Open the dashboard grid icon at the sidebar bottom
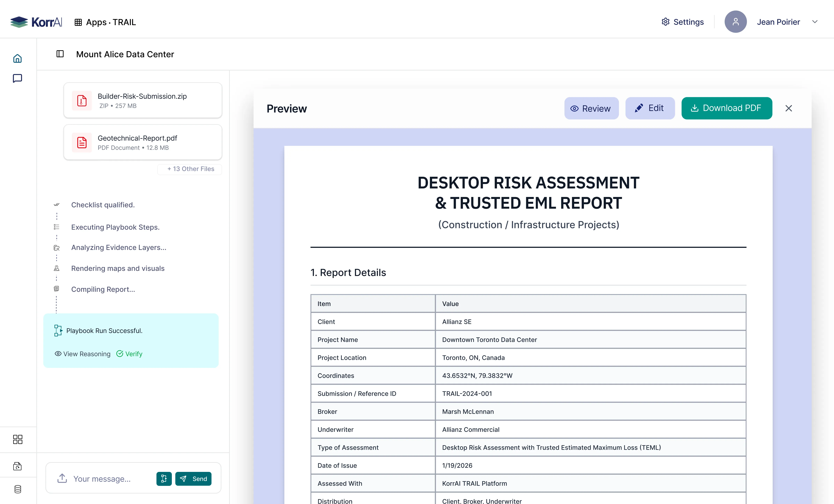834x504 pixels. pyautogui.click(x=18, y=439)
